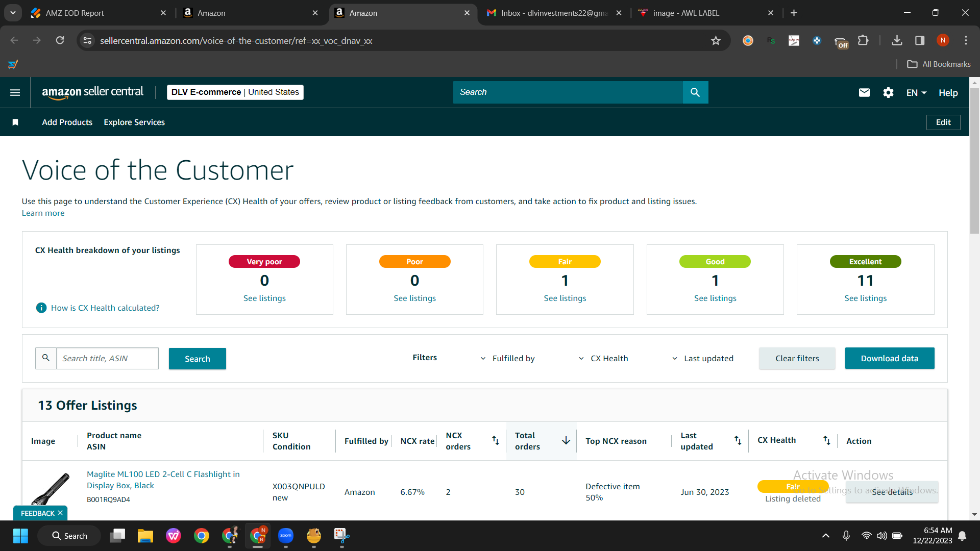Sort listings by CX Health
Screen dimensions: 980x551
(x=826, y=440)
